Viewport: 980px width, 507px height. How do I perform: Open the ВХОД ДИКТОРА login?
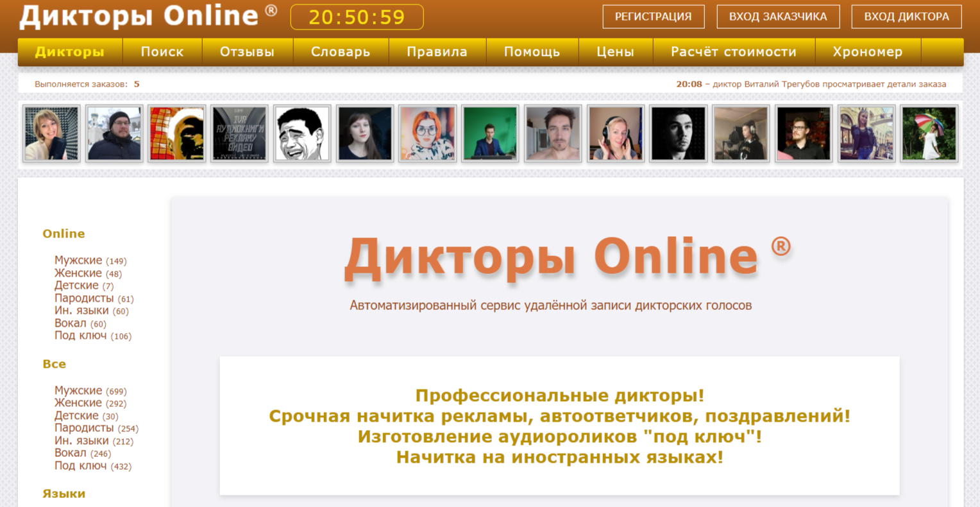point(906,17)
